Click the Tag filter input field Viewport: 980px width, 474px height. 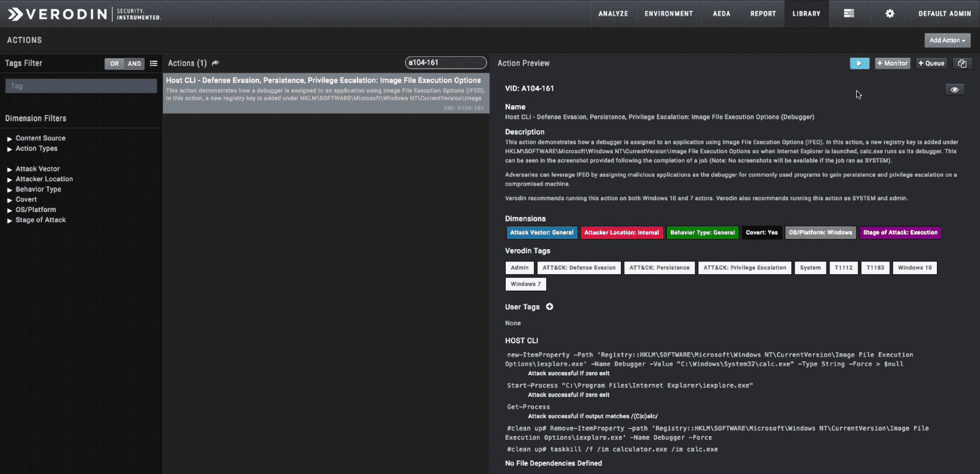tap(81, 86)
